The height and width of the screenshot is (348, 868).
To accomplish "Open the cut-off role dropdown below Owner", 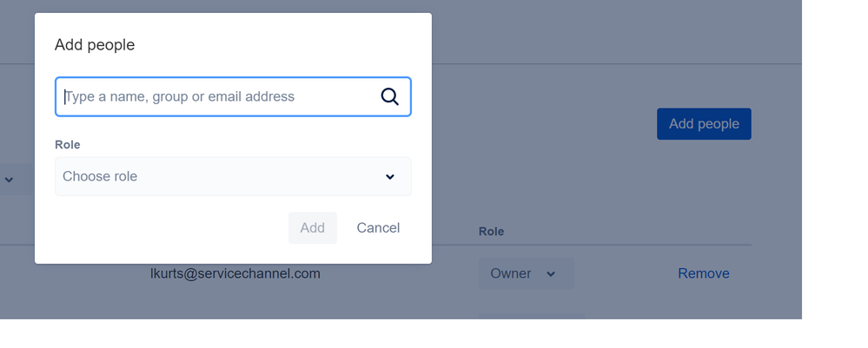I will point(532,316).
